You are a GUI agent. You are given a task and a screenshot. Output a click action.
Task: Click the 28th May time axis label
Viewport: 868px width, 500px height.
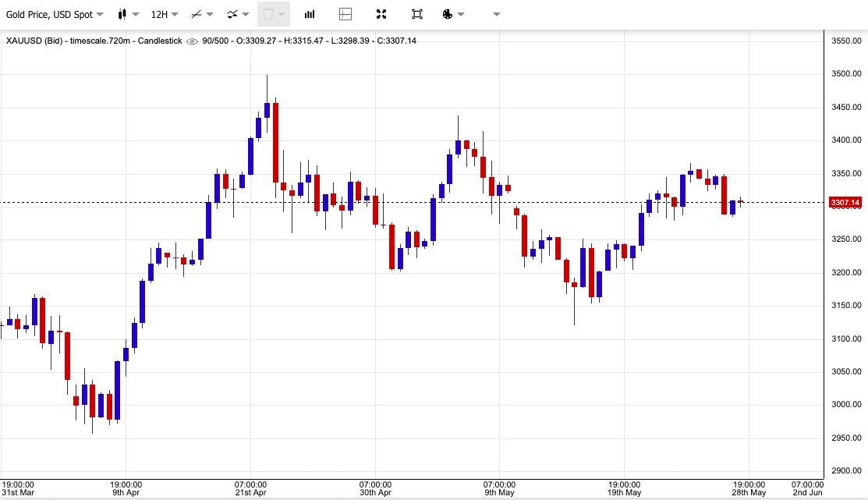click(x=749, y=492)
